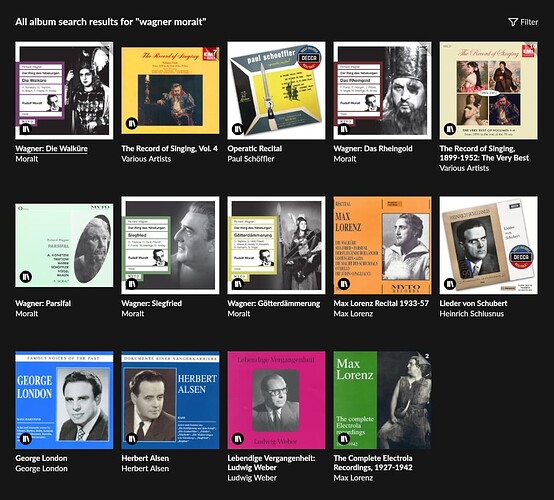
Task: Open artist Heinrich Schlusnus link
Action: coord(472,314)
